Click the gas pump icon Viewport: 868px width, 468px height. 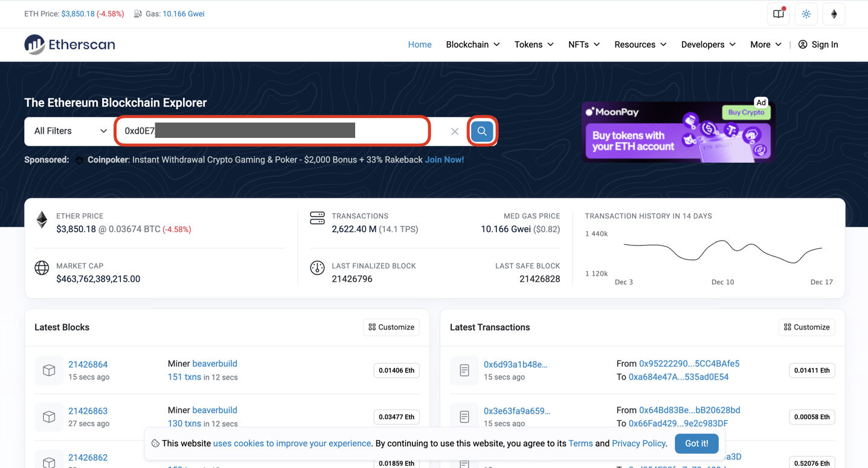(138, 14)
